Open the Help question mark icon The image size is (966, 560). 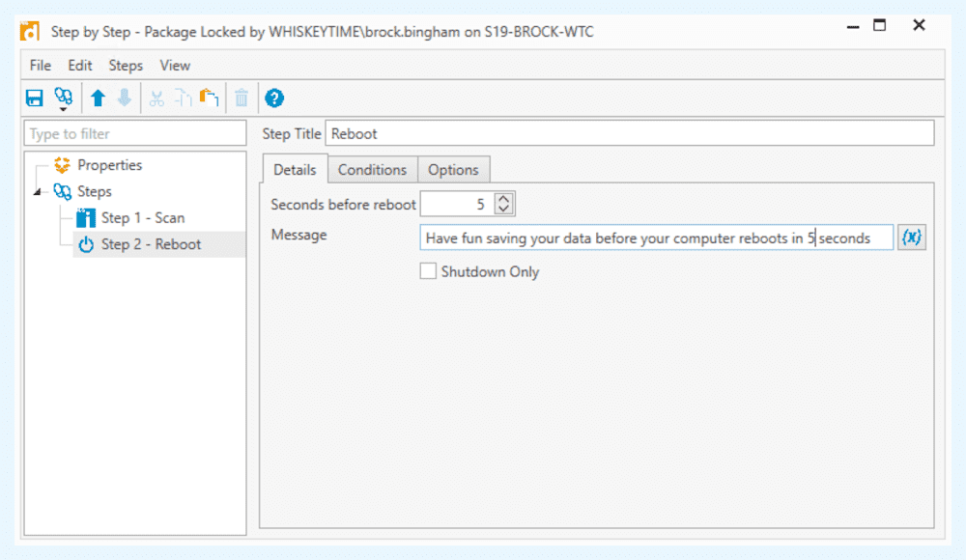[274, 98]
